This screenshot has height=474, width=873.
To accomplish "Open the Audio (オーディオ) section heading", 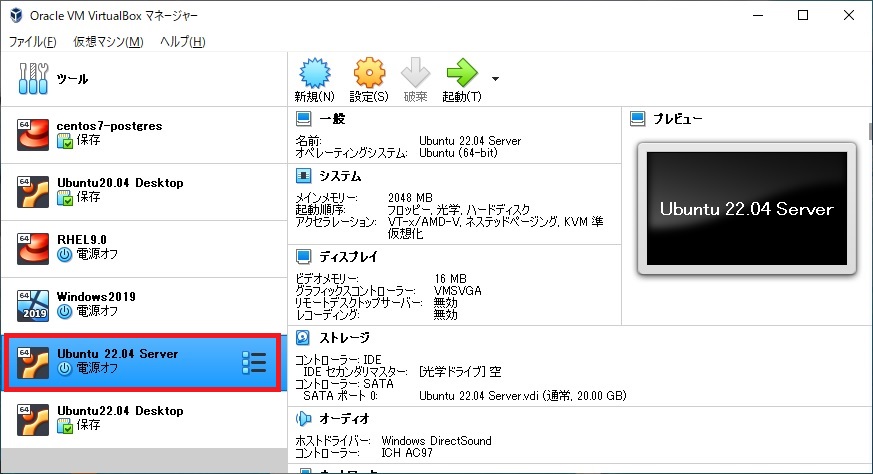I will 344,418.
